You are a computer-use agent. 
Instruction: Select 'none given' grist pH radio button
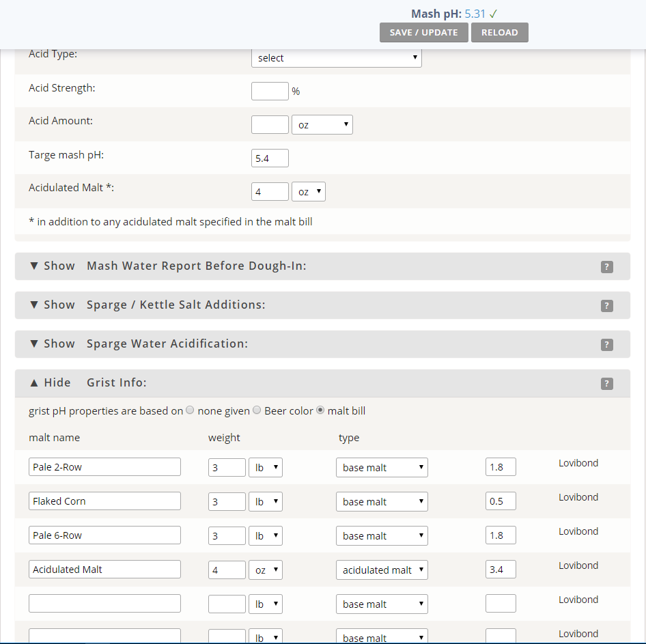point(191,410)
